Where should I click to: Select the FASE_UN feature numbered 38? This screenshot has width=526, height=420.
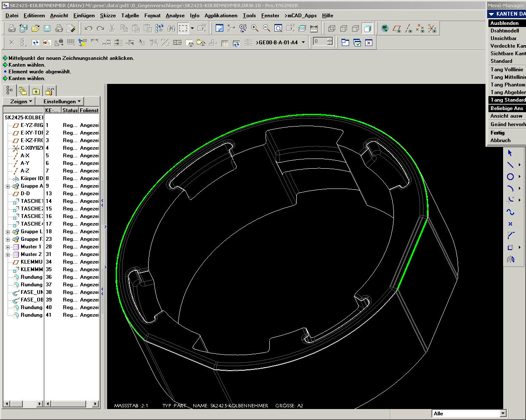coord(51,292)
